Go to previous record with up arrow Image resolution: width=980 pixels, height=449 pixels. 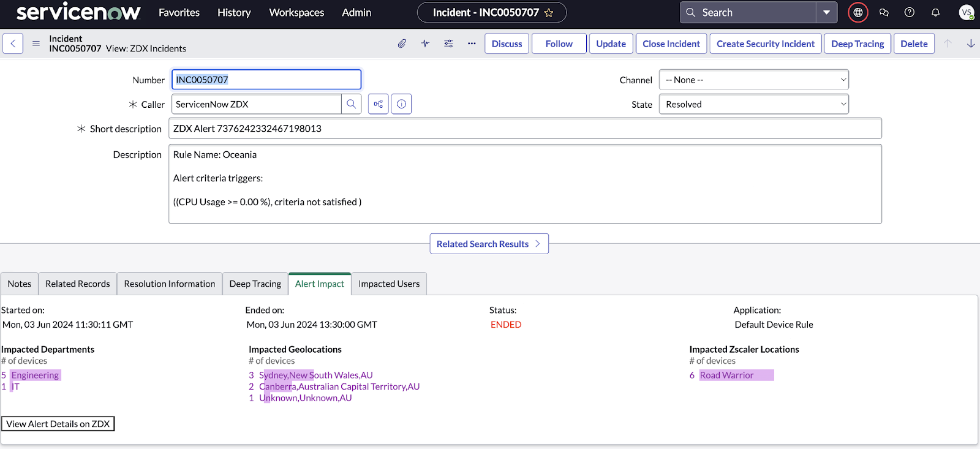948,43
